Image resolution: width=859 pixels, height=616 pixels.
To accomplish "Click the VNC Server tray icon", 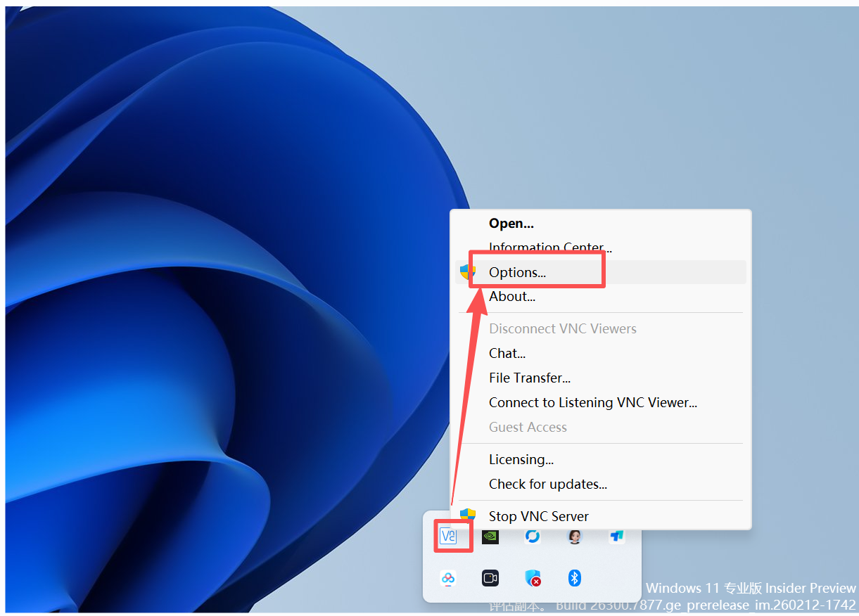I will coord(448,537).
